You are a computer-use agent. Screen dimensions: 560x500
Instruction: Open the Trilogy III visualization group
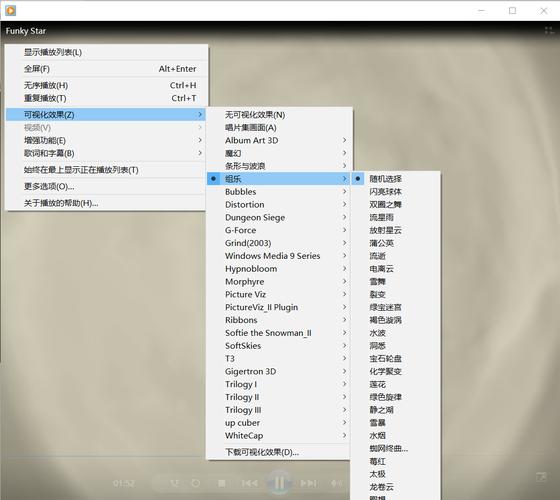(x=279, y=410)
